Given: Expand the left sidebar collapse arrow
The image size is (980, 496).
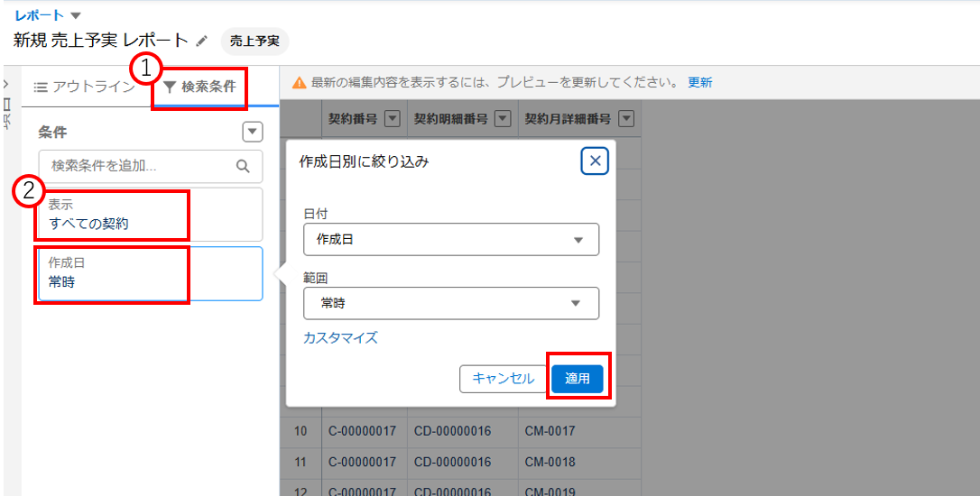Looking at the screenshot, I should (x=7, y=82).
